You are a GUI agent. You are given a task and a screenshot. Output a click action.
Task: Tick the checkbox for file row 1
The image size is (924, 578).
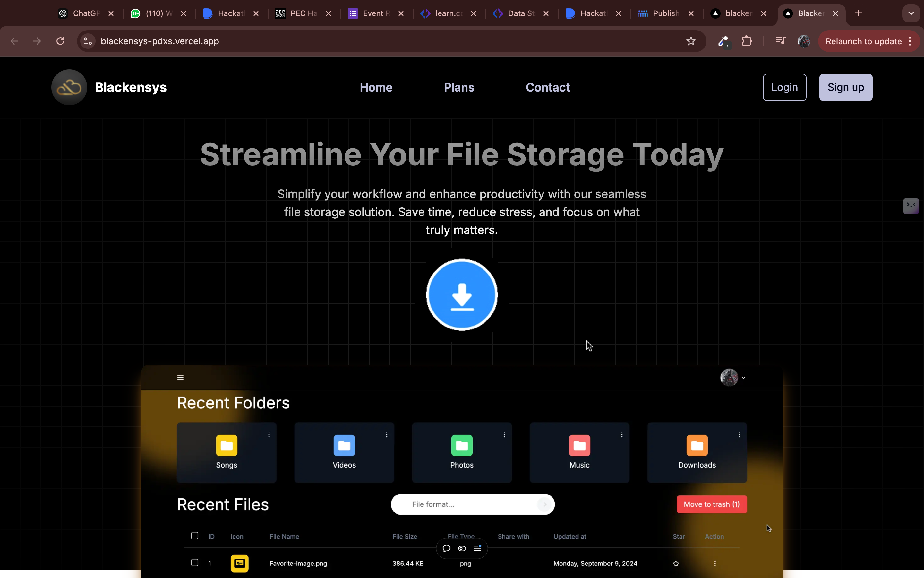[x=194, y=563]
